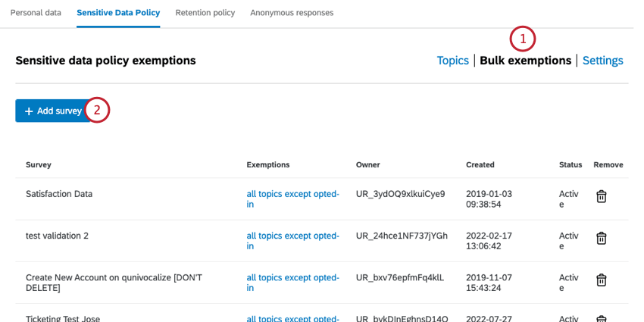This screenshot has width=644, height=322.
Task: Click trash icon in Ticketing Test Jose row
Action: [601, 318]
